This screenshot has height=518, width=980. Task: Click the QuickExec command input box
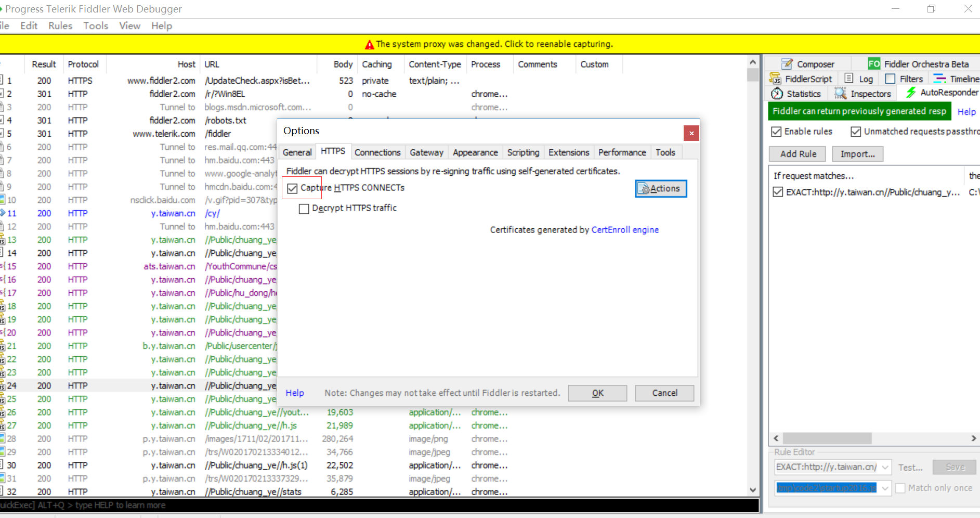(x=379, y=505)
